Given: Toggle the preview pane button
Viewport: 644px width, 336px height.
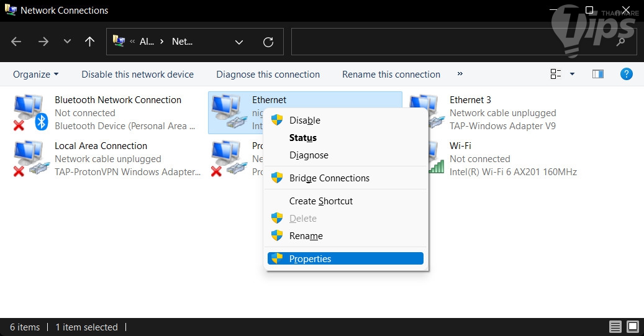Looking at the screenshot, I should click(x=598, y=74).
